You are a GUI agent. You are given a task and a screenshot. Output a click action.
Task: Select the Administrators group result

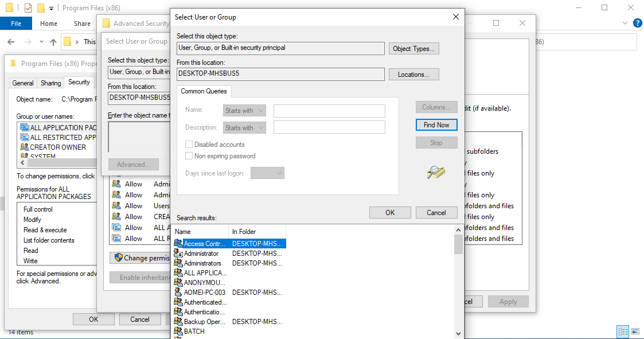click(229, 263)
